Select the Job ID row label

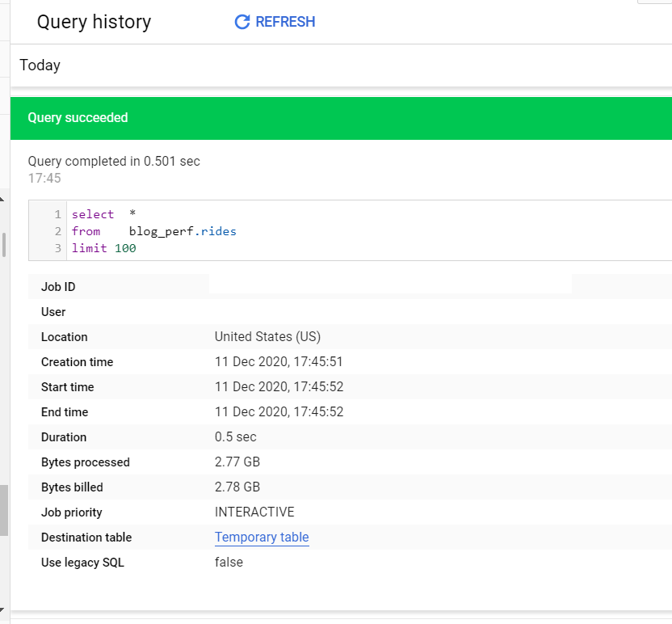tap(58, 287)
